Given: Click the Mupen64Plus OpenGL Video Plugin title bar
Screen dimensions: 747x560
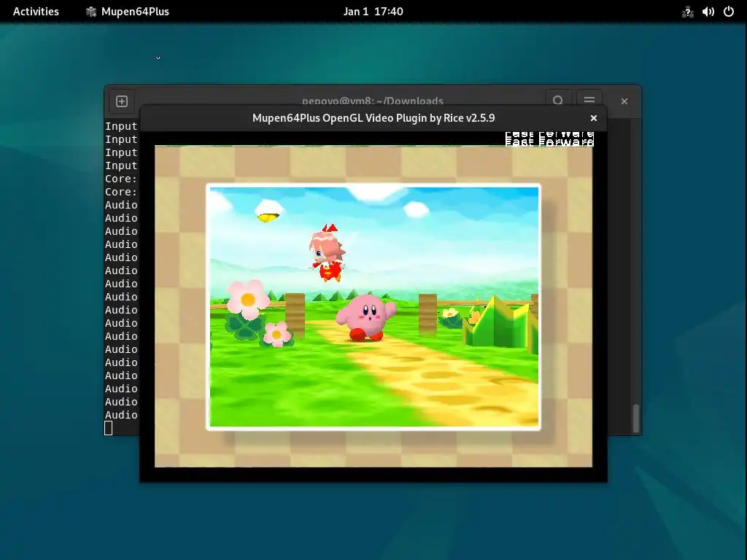Looking at the screenshot, I should [373, 118].
